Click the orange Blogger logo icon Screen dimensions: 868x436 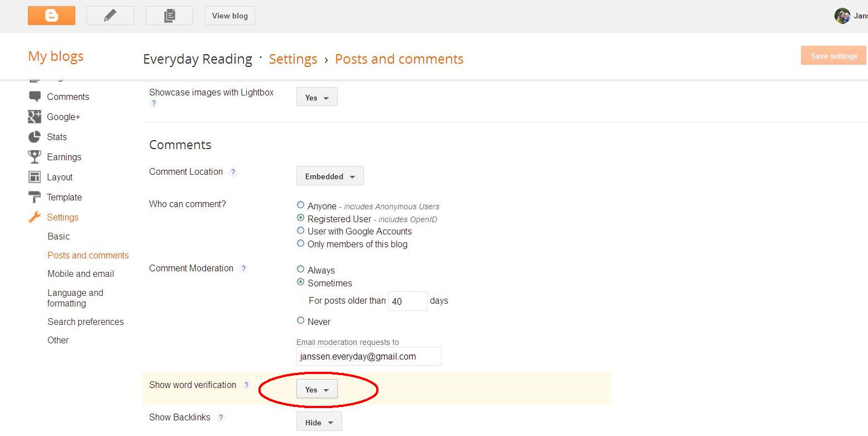[x=51, y=16]
